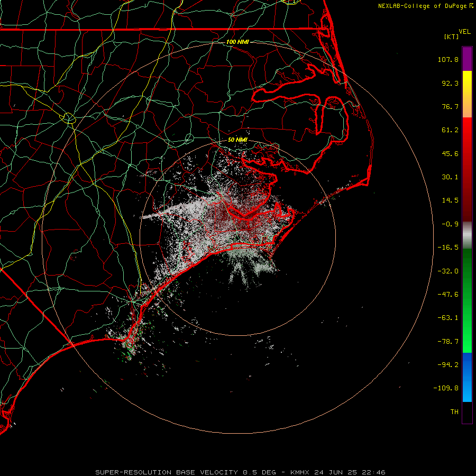The width and height of the screenshot is (476, 476).
Task: Click the [KT] units label
Action: pos(451,36)
